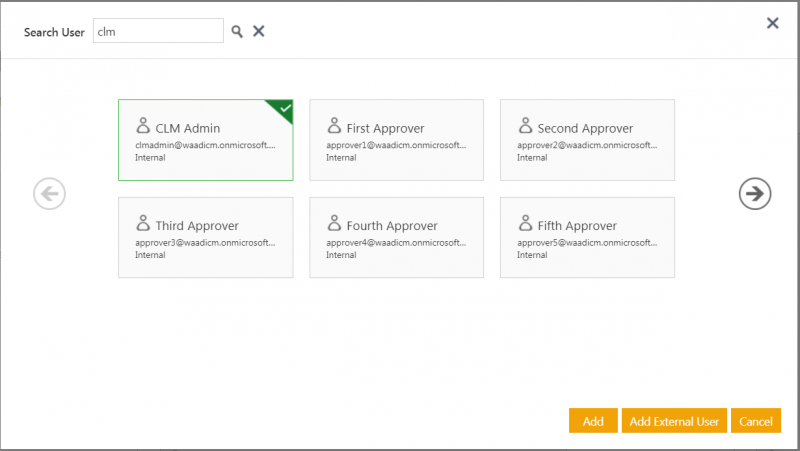The height and width of the screenshot is (451, 800).
Task: Deselect the green checkmark on CLM Admin
Action: click(x=284, y=107)
